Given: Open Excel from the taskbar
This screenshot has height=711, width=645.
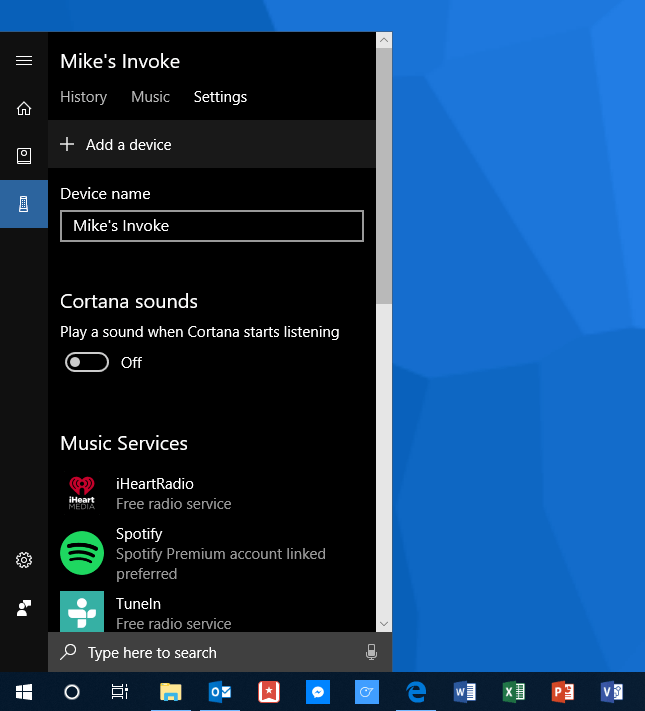Looking at the screenshot, I should tap(514, 692).
